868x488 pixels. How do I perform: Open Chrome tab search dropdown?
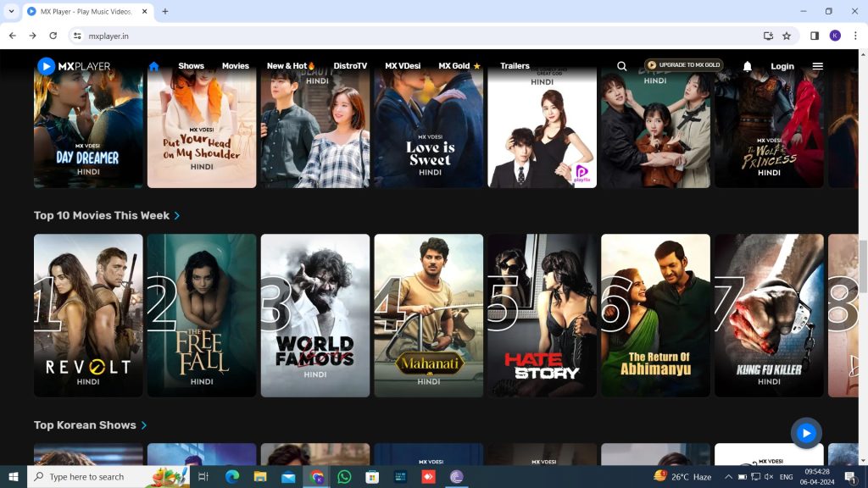[11, 11]
